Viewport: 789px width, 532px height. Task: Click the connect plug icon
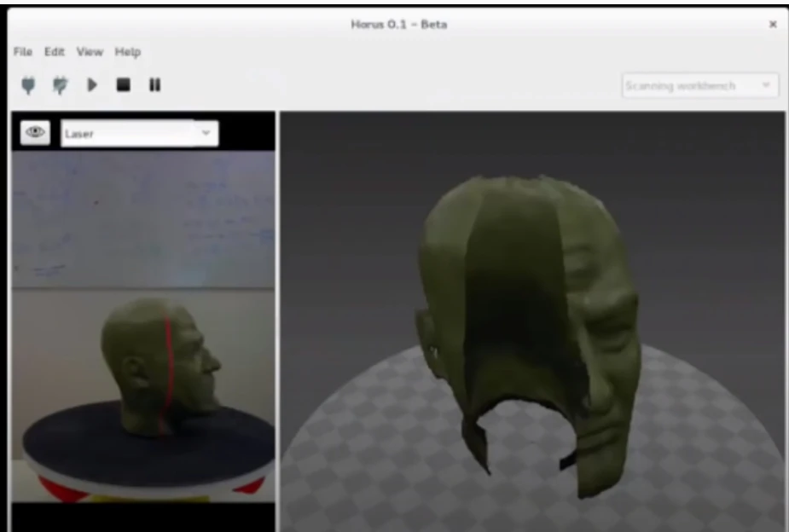[29, 85]
